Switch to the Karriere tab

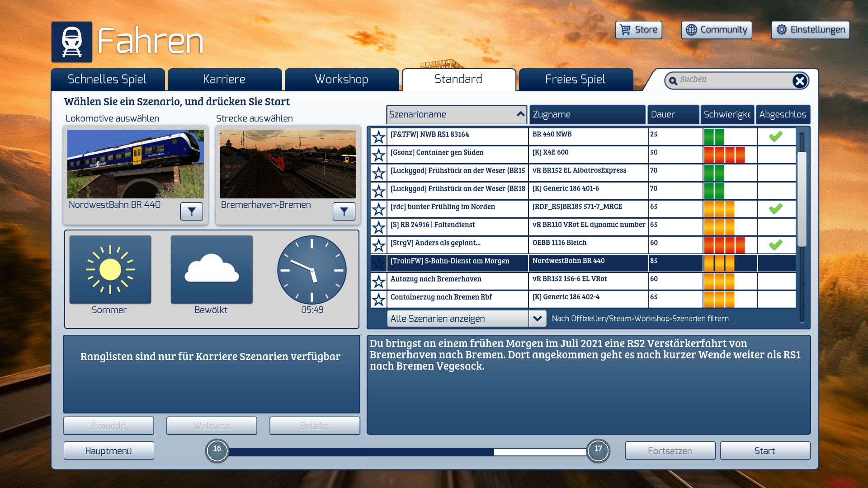pyautogui.click(x=224, y=80)
